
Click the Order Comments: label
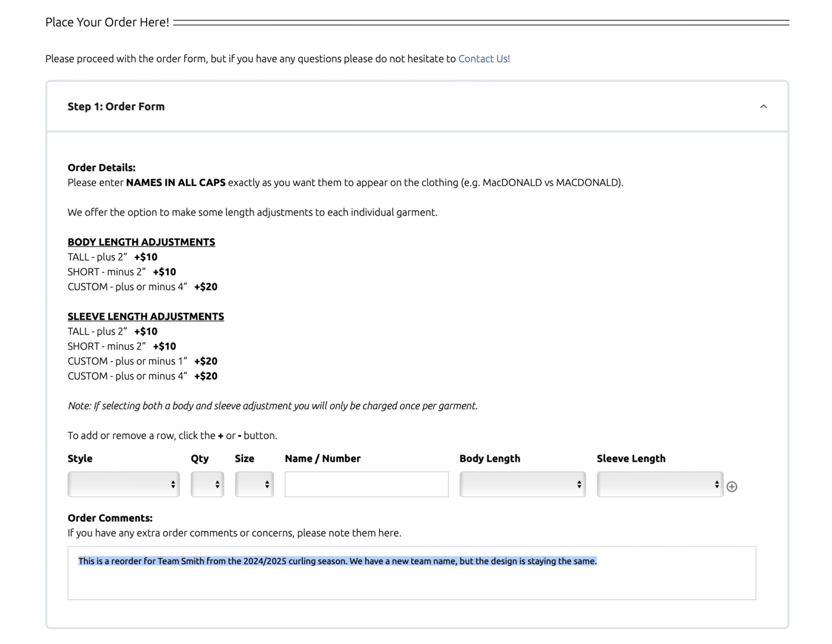pos(110,518)
